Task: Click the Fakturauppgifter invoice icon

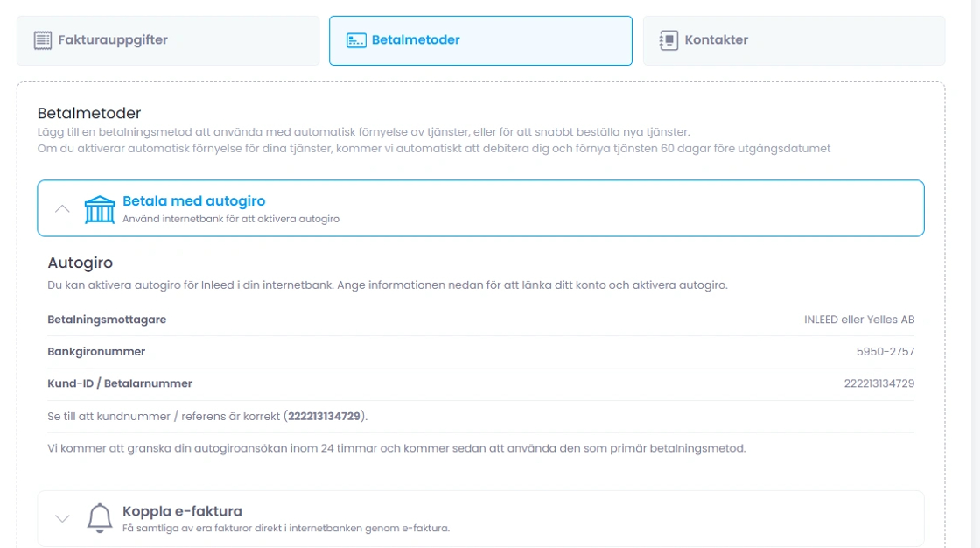Action: coord(43,40)
